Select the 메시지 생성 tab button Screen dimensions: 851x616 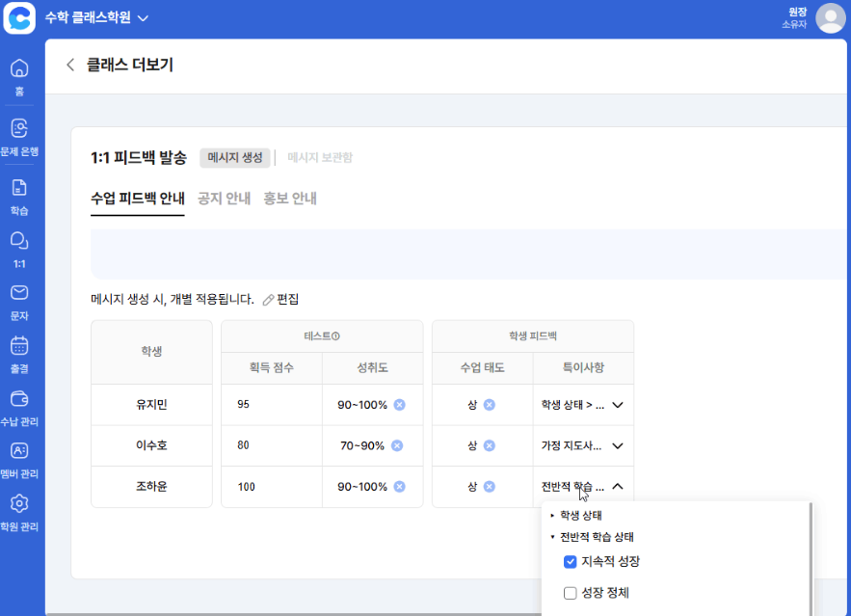point(235,157)
